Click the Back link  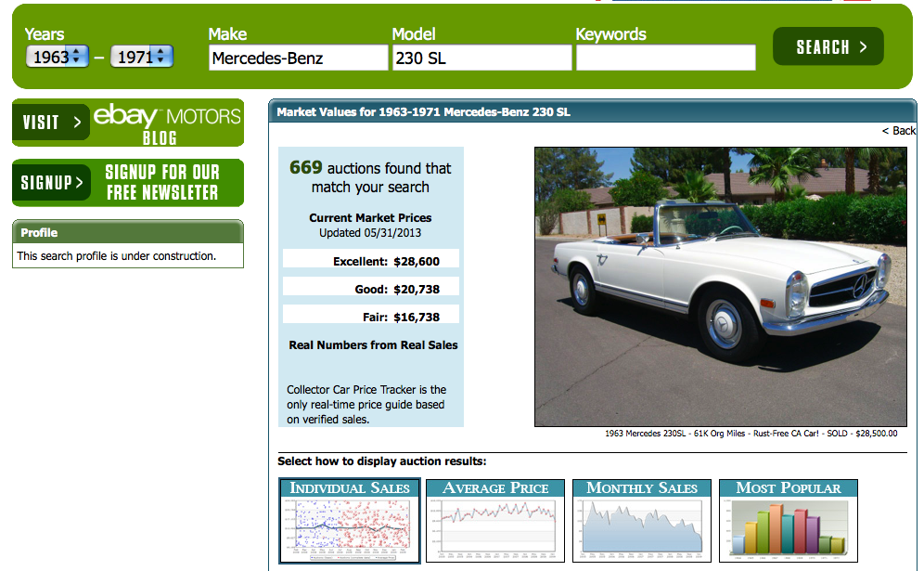[899, 131]
